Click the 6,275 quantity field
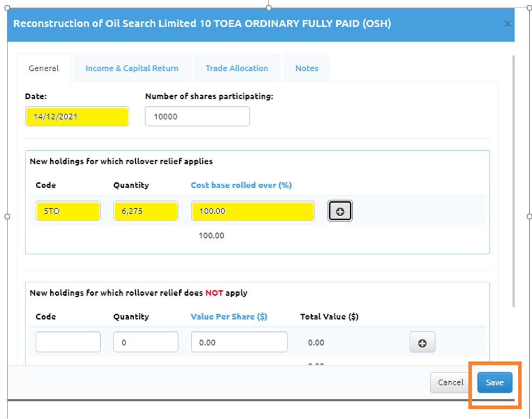The width and height of the screenshot is (532, 419). [146, 211]
